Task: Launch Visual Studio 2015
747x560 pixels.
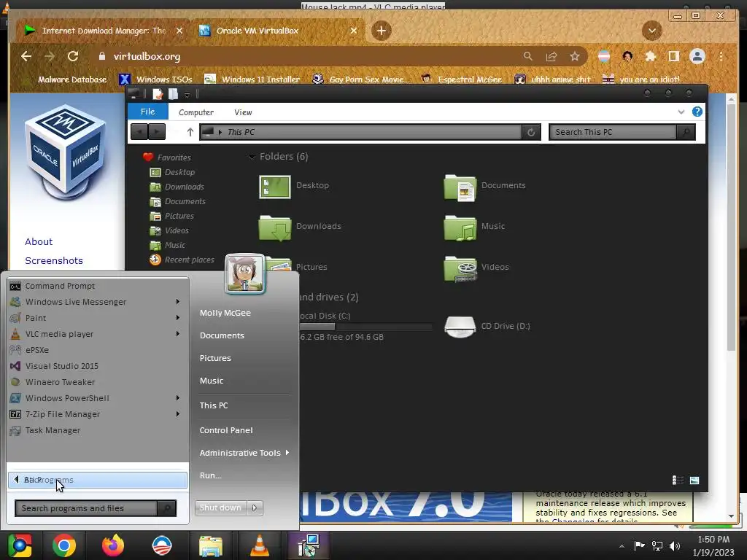Action: click(98, 366)
